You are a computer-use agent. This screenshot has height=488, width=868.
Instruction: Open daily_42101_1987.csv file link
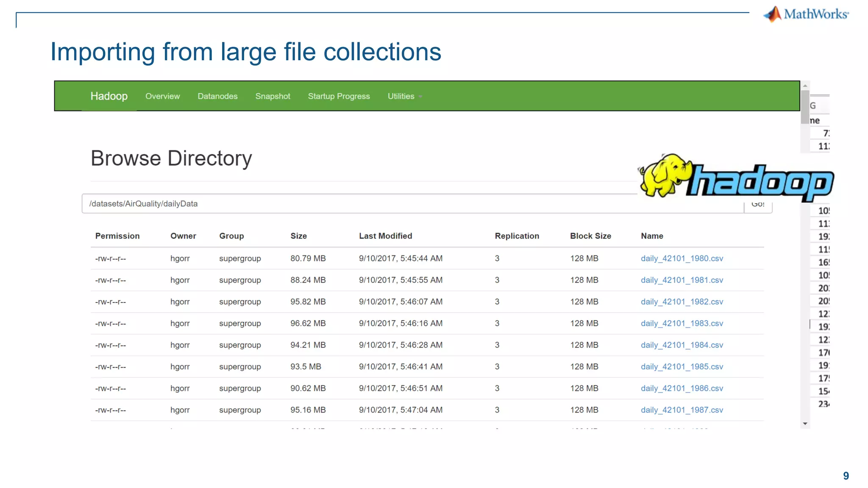[682, 410]
